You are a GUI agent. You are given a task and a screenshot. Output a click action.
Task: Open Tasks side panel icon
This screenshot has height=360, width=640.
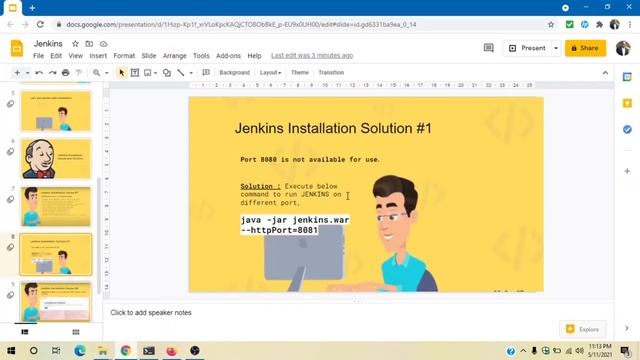pos(627,129)
